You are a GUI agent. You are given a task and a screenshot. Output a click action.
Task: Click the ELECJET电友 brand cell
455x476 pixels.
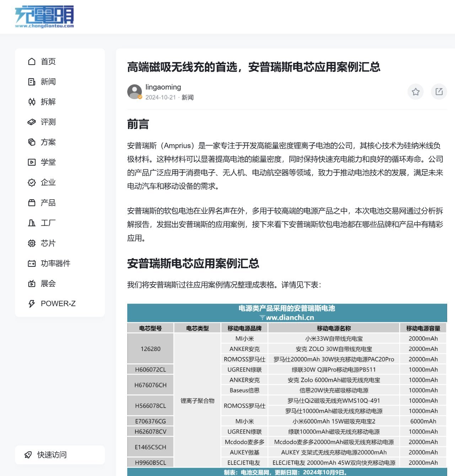point(244,463)
